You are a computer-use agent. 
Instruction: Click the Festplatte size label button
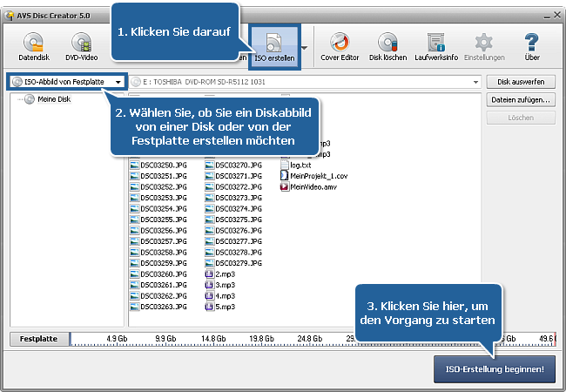(39, 339)
